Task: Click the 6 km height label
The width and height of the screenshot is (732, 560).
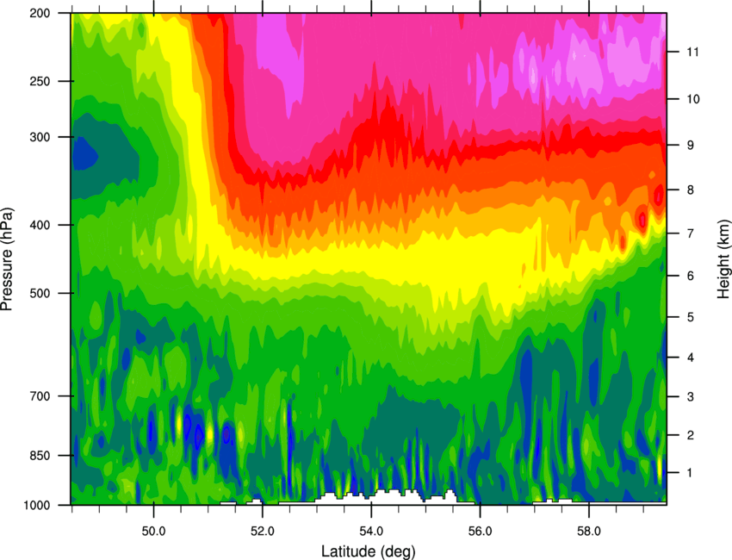Action: (x=690, y=276)
